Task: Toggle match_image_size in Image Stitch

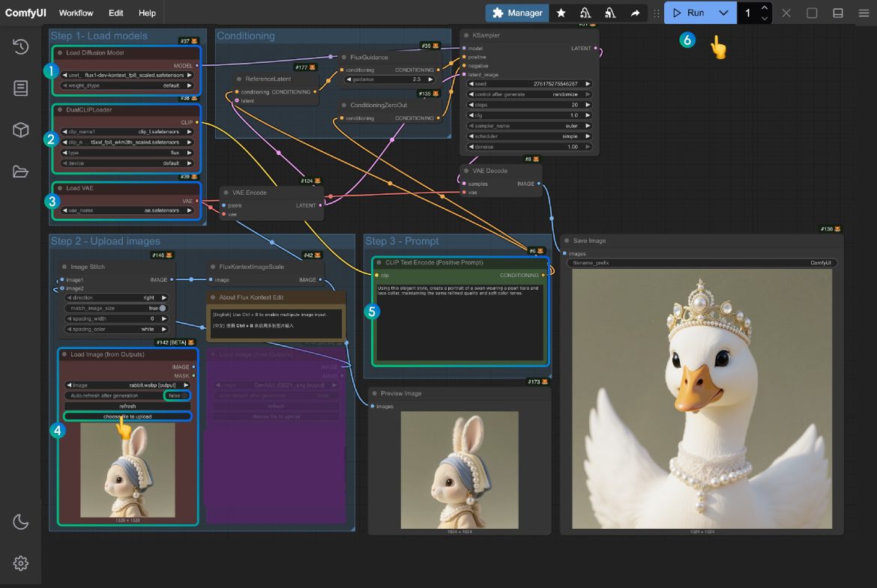Action: coord(163,308)
